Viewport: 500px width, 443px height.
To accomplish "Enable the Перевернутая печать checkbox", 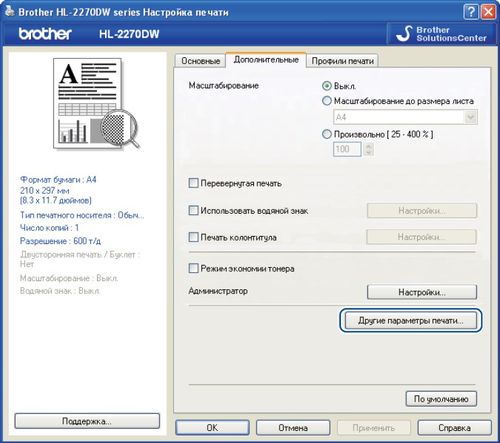I will pyautogui.click(x=193, y=183).
